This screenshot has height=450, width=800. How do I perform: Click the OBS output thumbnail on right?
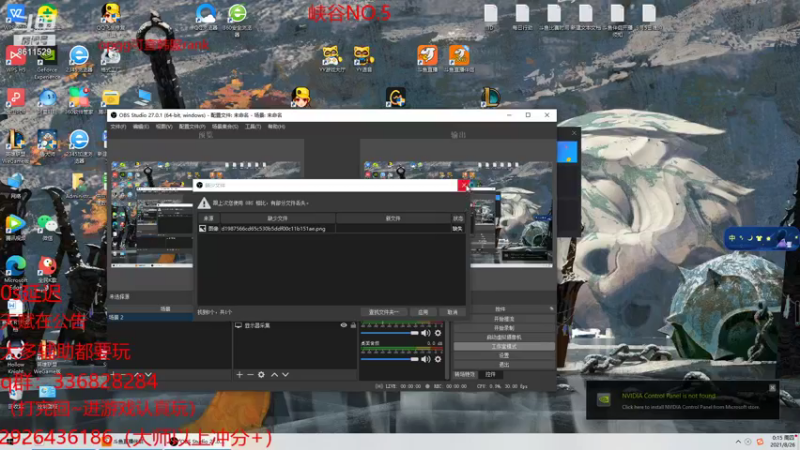point(510,214)
